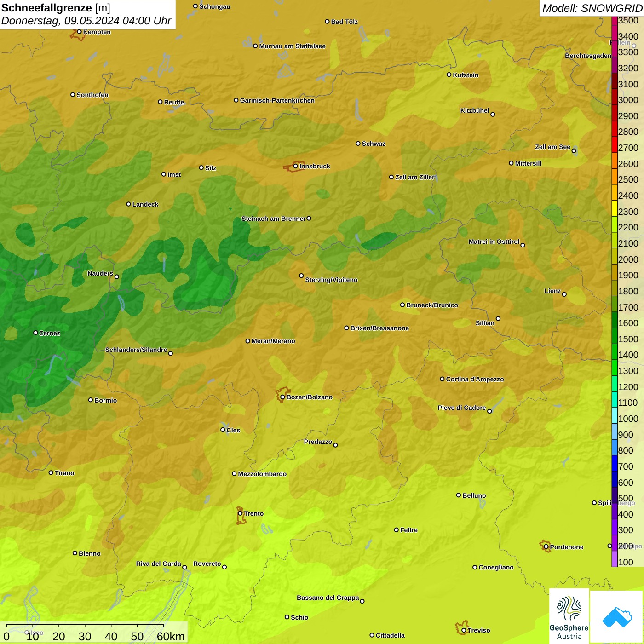Click the Cles label
644x644 pixels.
(x=233, y=430)
